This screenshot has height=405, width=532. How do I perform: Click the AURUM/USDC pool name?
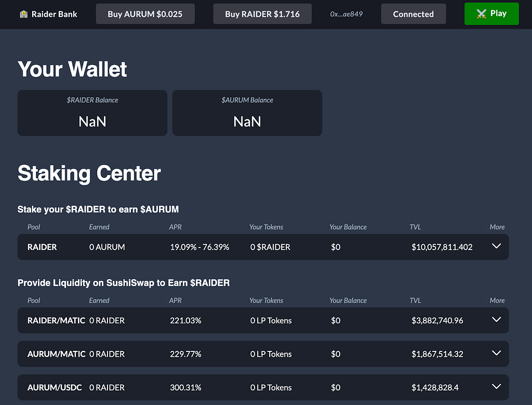coord(55,387)
